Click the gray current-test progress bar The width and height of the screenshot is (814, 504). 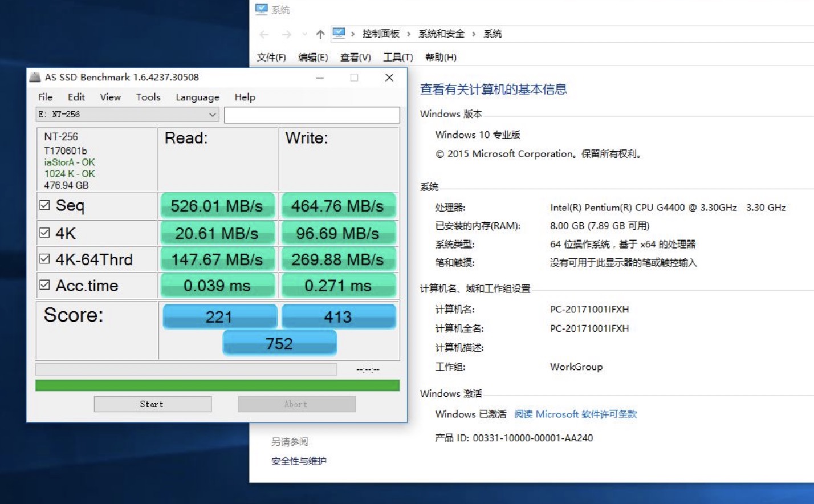186,369
